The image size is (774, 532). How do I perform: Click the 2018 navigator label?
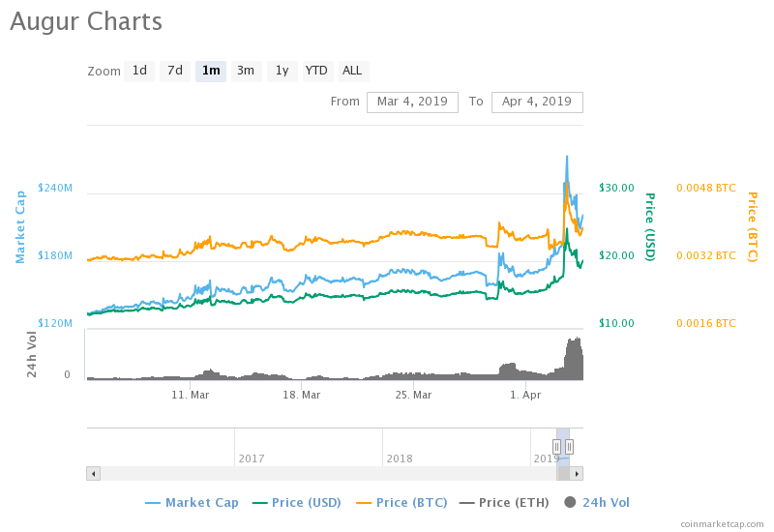pos(400,458)
